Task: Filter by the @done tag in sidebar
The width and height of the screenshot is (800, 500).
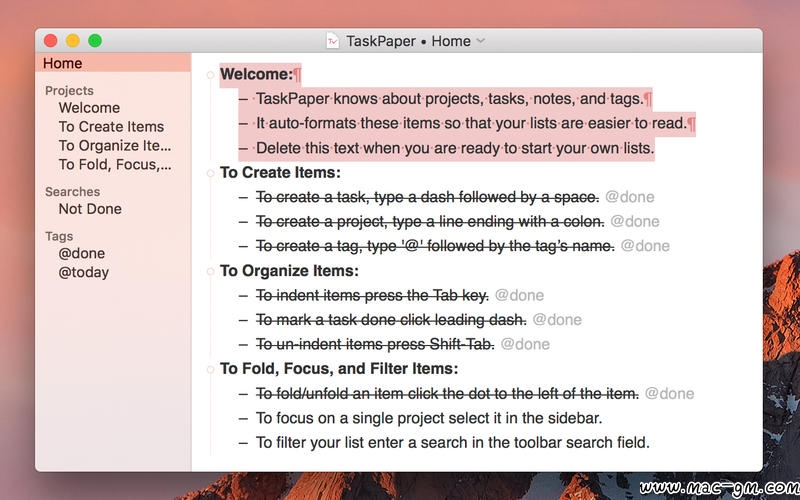Action: [x=82, y=253]
